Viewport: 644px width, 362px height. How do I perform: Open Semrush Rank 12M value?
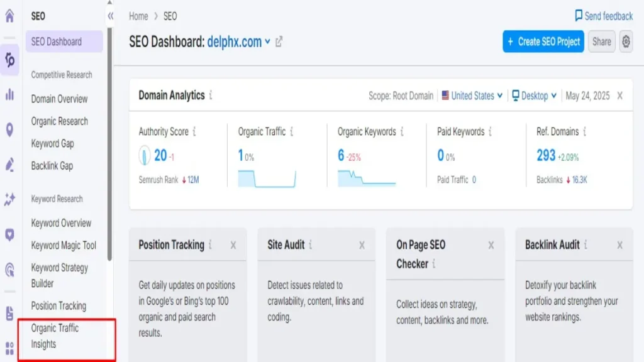click(193, 180)
